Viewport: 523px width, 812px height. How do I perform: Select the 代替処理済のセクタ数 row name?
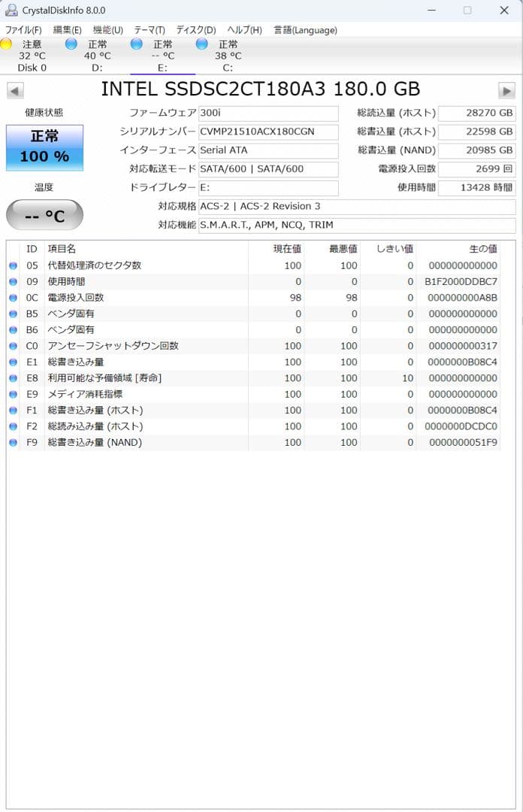(x=95, y=265)
